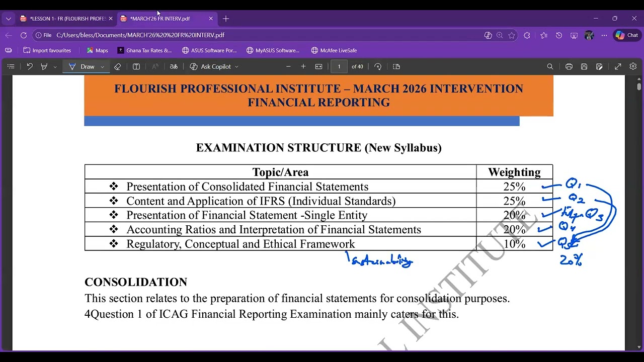This screenshot has width=644, height=362.
Task: Click the 'Weighting' table header
Action: click(514, 172)
